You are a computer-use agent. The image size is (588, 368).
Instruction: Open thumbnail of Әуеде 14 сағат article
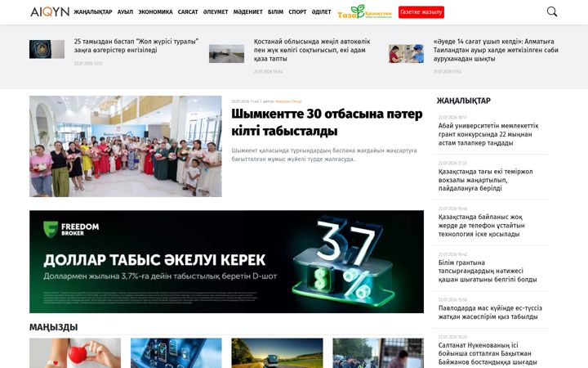pos(406,53)
